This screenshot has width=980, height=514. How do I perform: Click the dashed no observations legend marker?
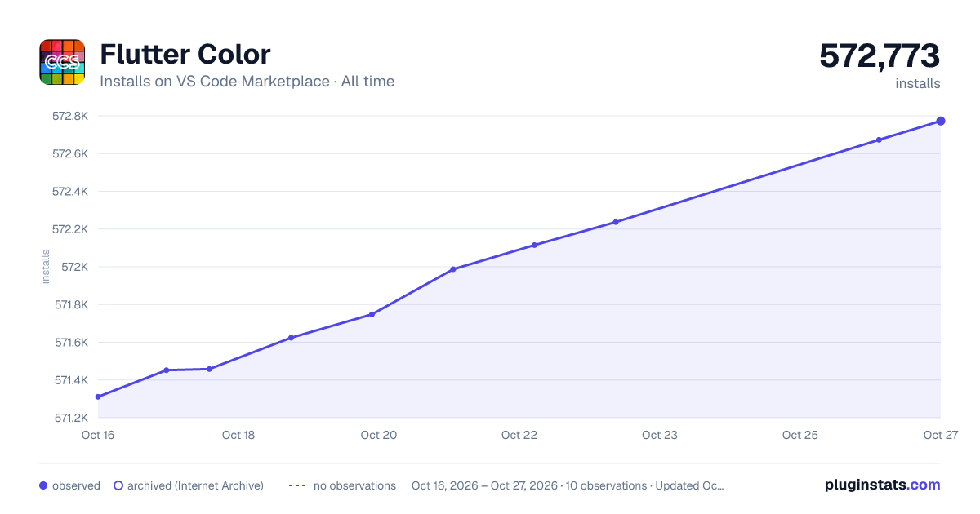click(x=297, y=485)
